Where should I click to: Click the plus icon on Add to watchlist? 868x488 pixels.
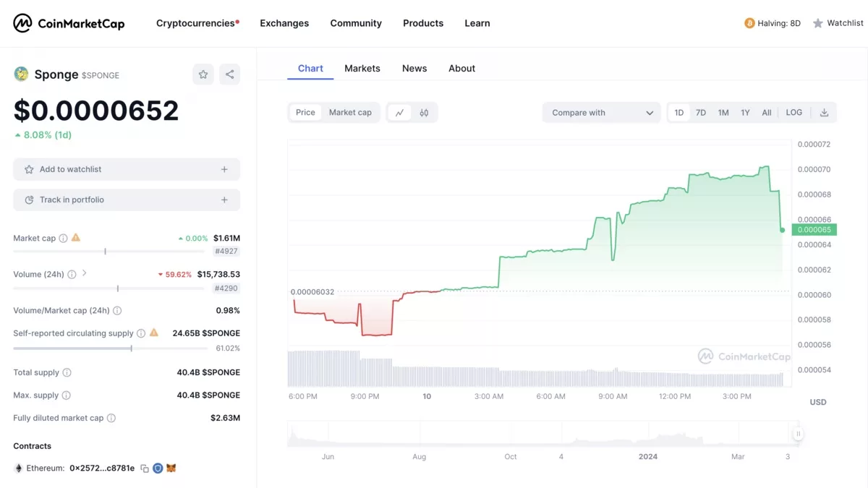point(224,169)
